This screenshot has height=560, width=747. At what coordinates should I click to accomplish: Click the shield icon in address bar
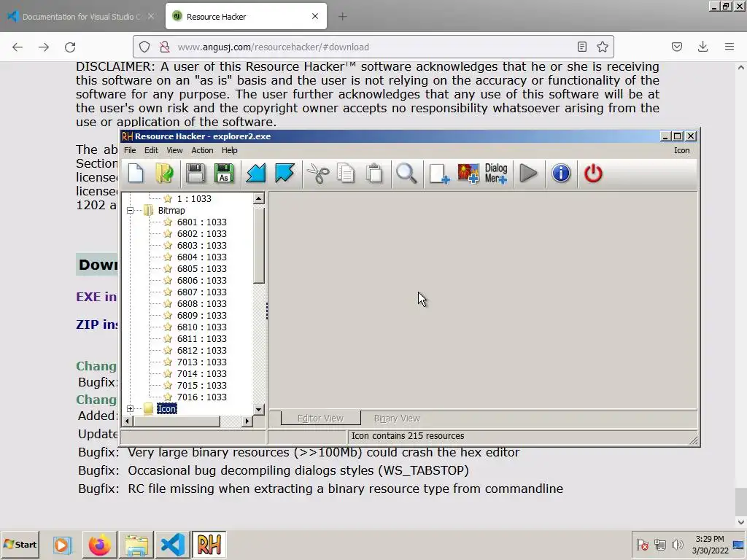click(x=144, y=47)
